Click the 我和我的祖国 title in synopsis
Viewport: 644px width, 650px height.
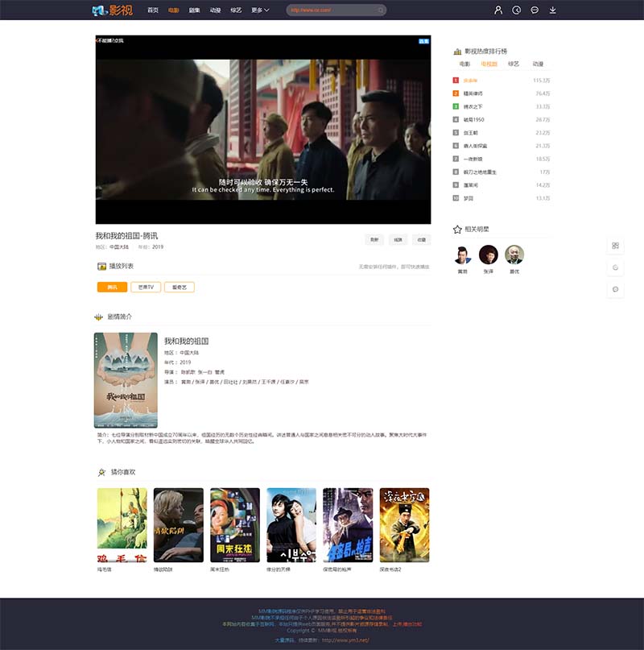point(187,342)
